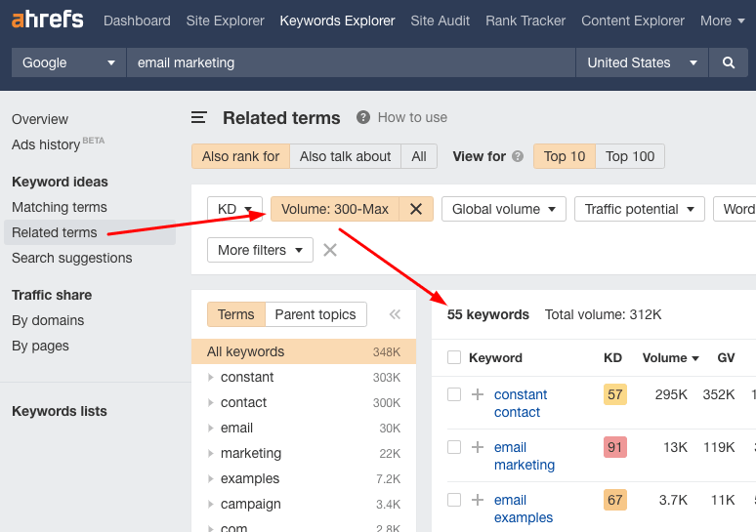Image resolution: width=756 pixels, height=532 pixels.
Task: Open the Google search engine dropdown
Action: [68, 62]
